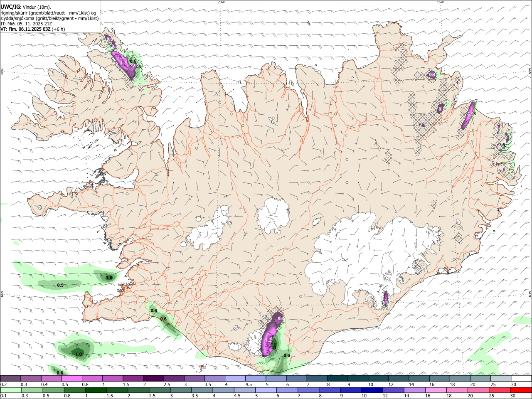Click the deep navy blue rain legend swatch labeled 10
This screenshot has height=399, width=532.
372,390
